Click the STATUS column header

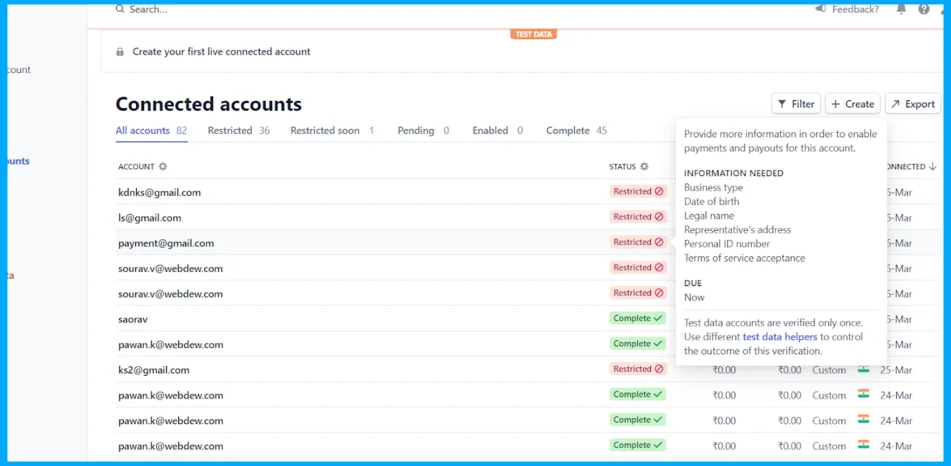pyautogui.click(x=623, y=167)
